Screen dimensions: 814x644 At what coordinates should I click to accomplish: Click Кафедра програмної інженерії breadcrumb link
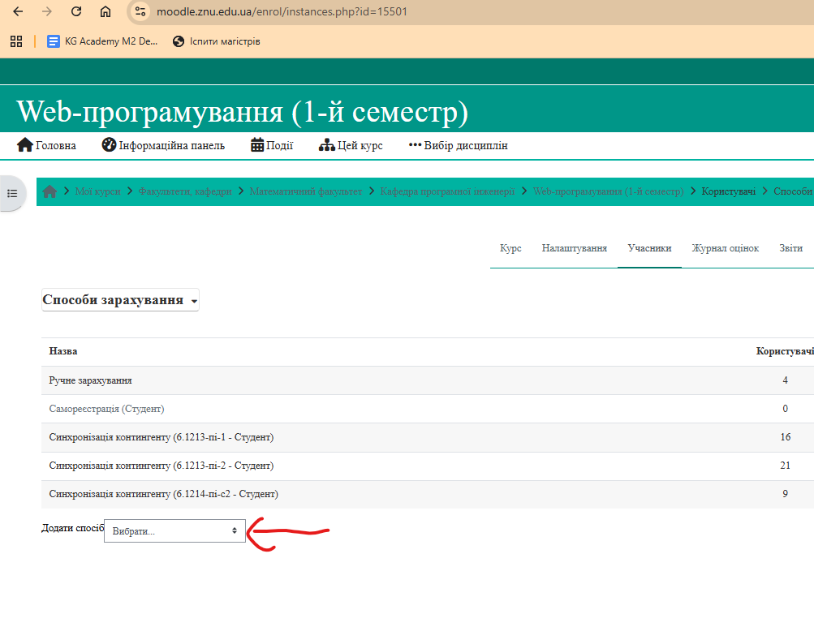click(447, 191)
